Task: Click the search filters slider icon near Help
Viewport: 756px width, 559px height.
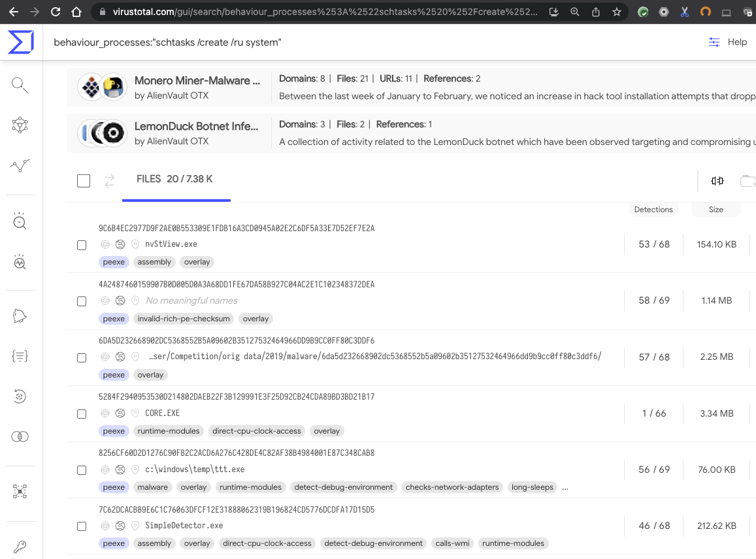Action: pos(714,42)
